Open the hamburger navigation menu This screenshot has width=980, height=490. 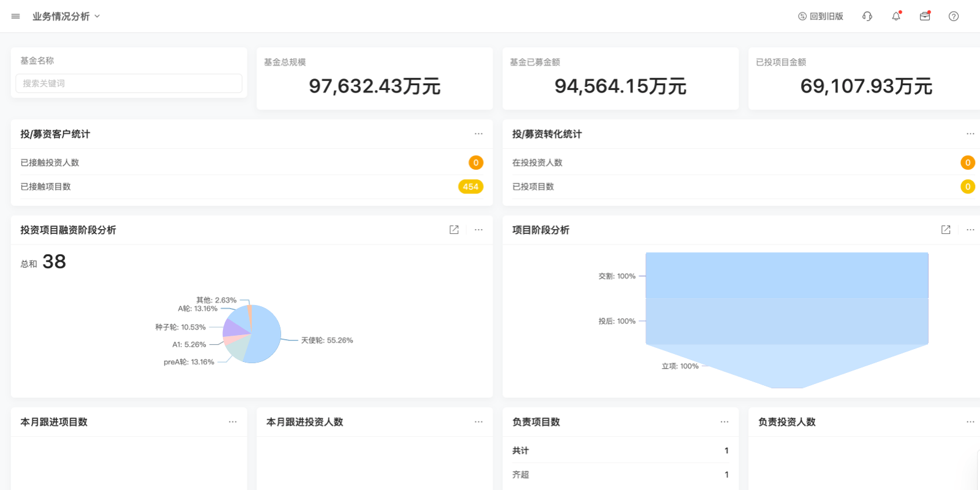15,17
